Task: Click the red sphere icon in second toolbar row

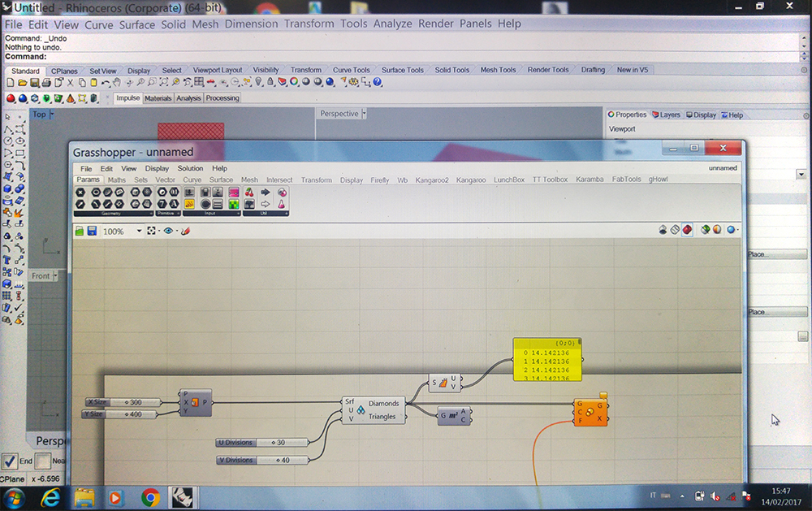Action: 11,98
